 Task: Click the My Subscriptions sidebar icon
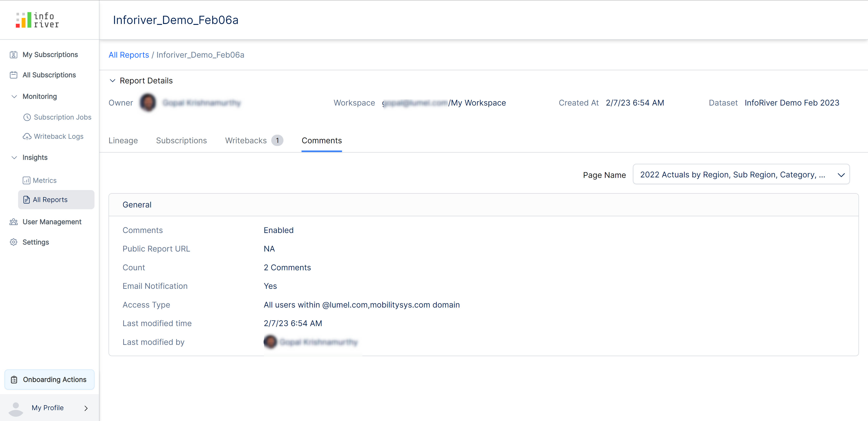tap(14, 54)
